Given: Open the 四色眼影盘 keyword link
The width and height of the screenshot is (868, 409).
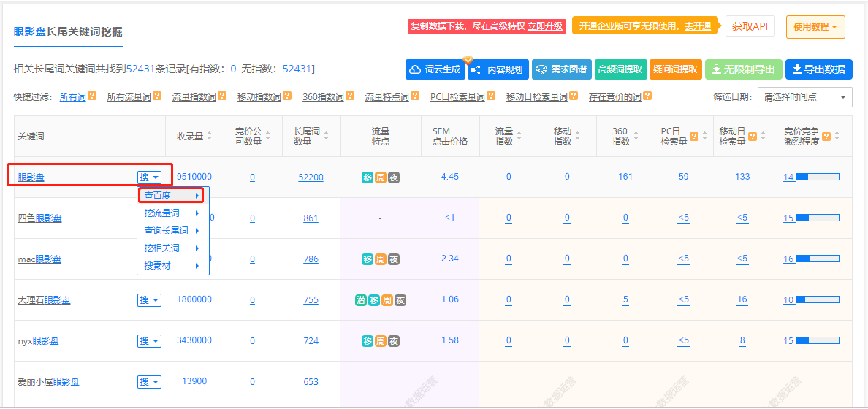Looking at the screenshot, I should click(40, 218).
